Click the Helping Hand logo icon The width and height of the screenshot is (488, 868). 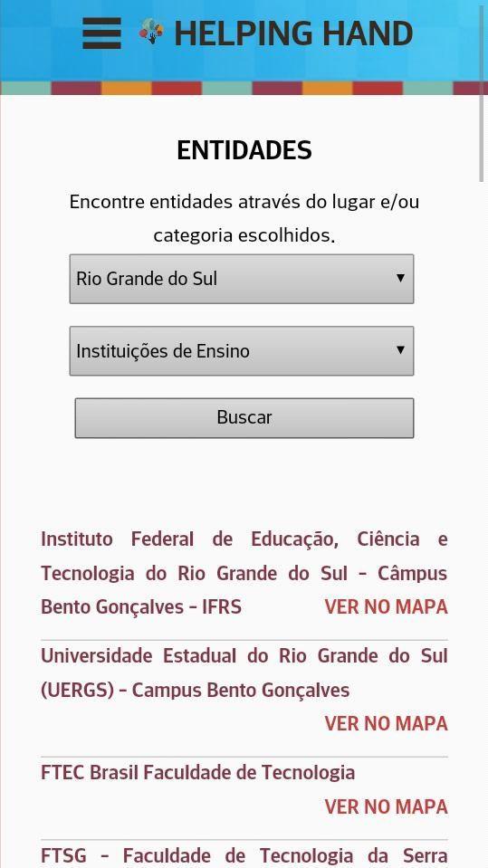(x=151, y=31)
